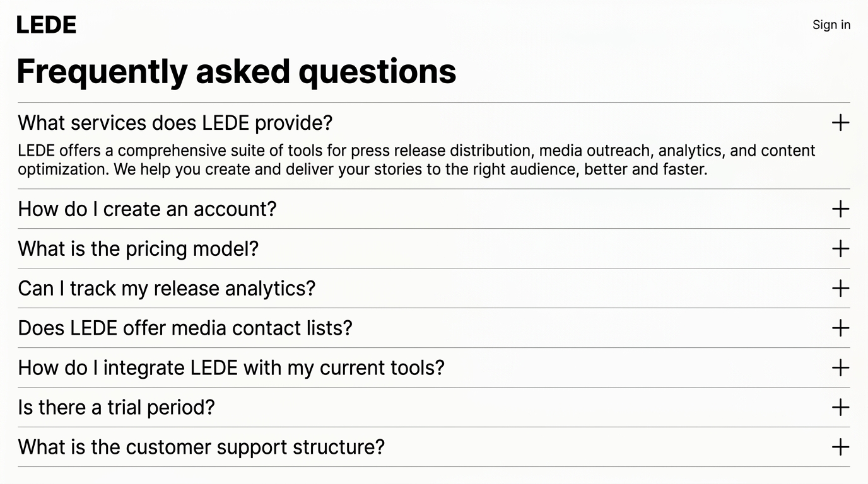The width and height of the screenshot is (868, 484).
Task: Expand account creation answer with plus icon
Action: (840, 209)
